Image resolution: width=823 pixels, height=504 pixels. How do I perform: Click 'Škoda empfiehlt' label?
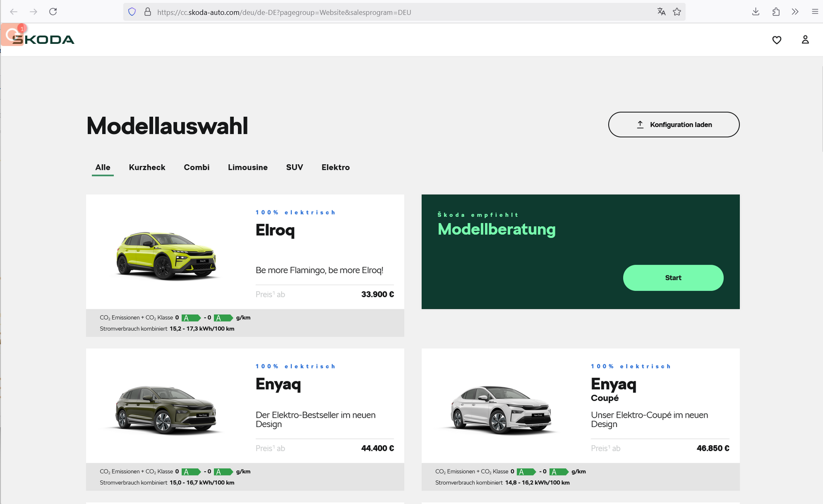[478, 215]
